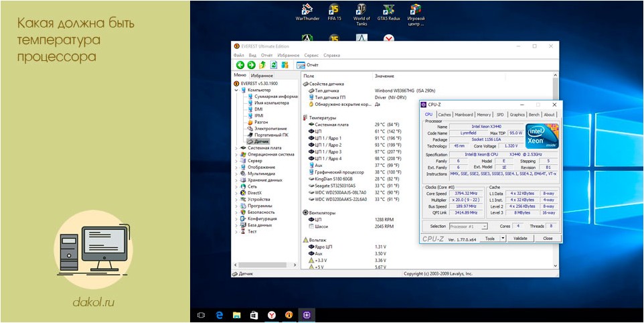
Task: Open the Tools dropdown arrow in CPU-Z
Action: point(503,239)
